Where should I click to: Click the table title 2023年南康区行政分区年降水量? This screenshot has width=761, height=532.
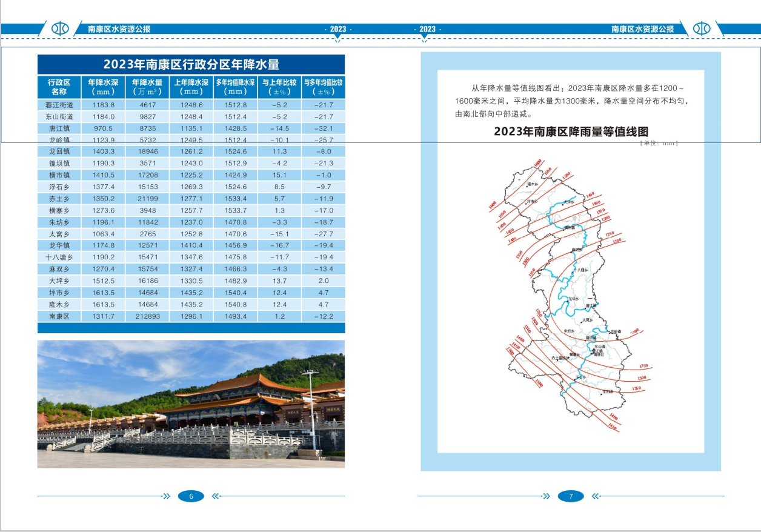(191, 65)
